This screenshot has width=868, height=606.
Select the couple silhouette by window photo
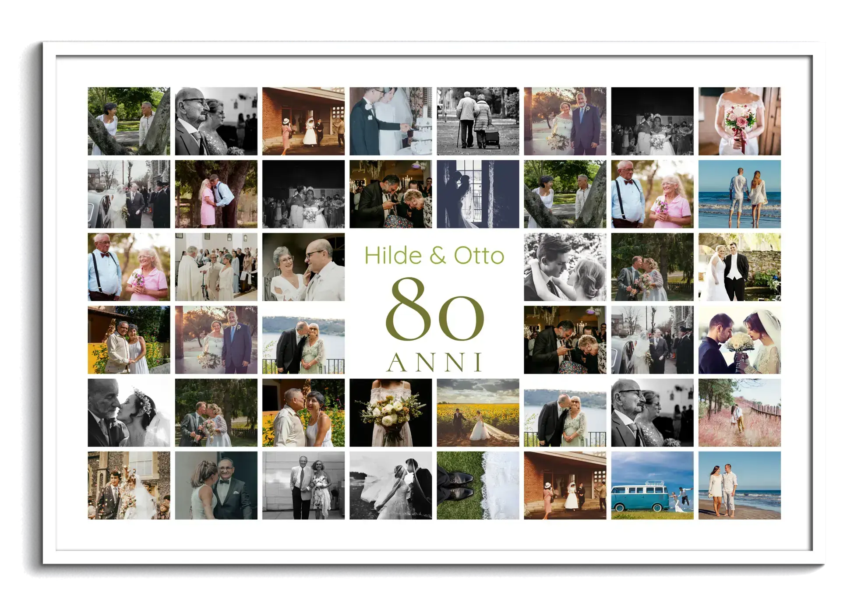478,194
